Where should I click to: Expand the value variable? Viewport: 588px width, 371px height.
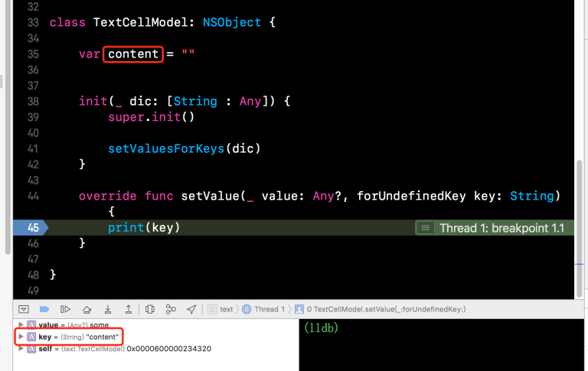point(21,325)
